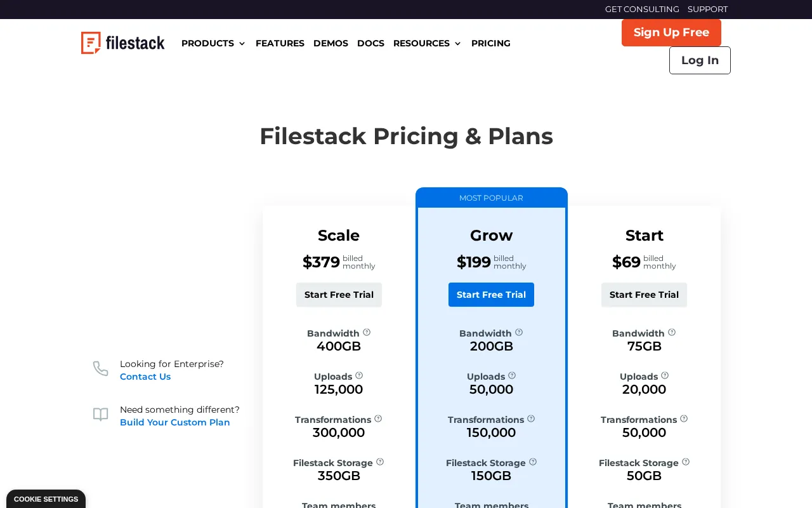Image resolution: width=812 pixels, height=508 pixels.
Task: Click the $199 price
Action: click(x=474, y=262)
